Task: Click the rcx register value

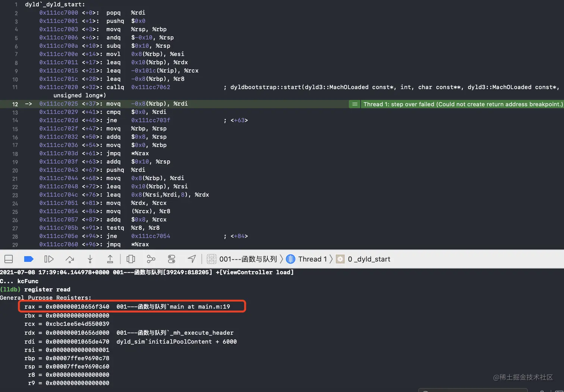Action: click(77, 324)
